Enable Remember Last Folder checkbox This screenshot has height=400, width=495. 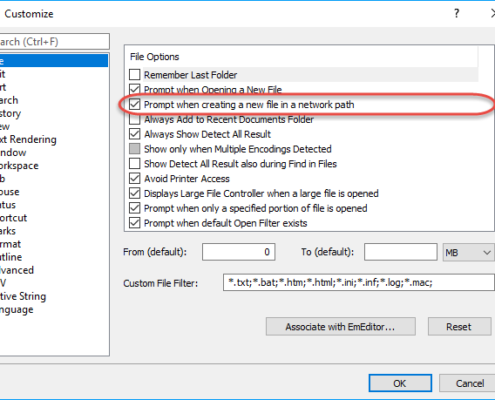coord(135,75)
